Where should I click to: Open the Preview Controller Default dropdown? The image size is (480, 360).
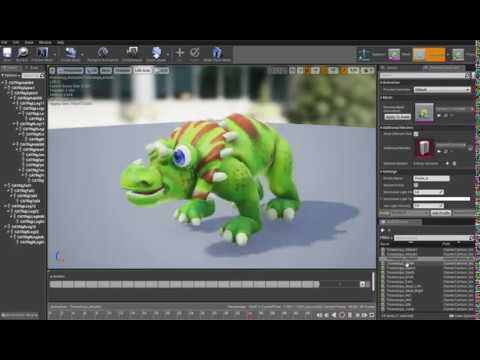pos(442,90)
